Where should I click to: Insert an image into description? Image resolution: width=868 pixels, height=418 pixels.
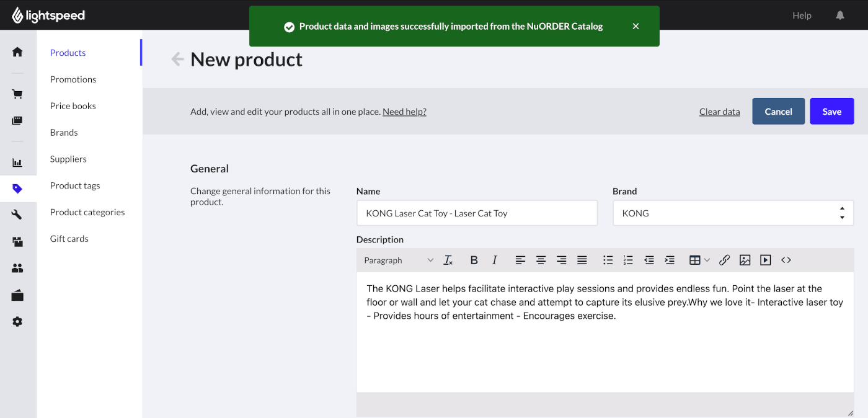745,260
